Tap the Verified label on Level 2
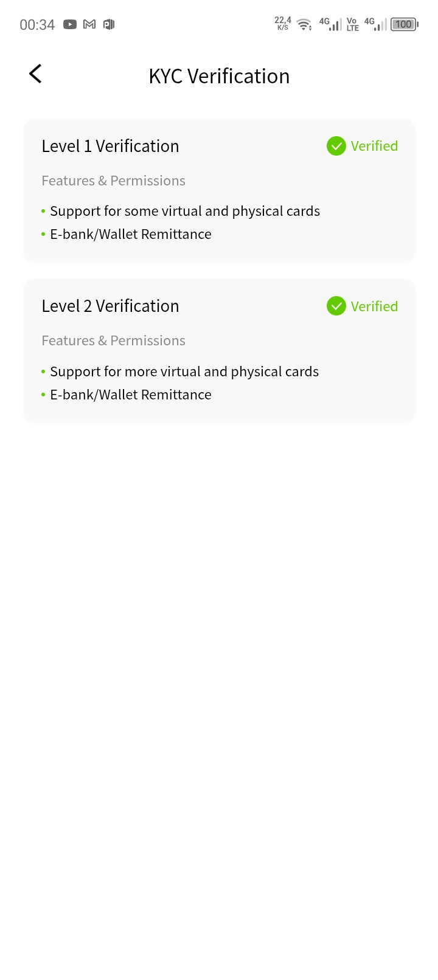 [x=374, y=306]
